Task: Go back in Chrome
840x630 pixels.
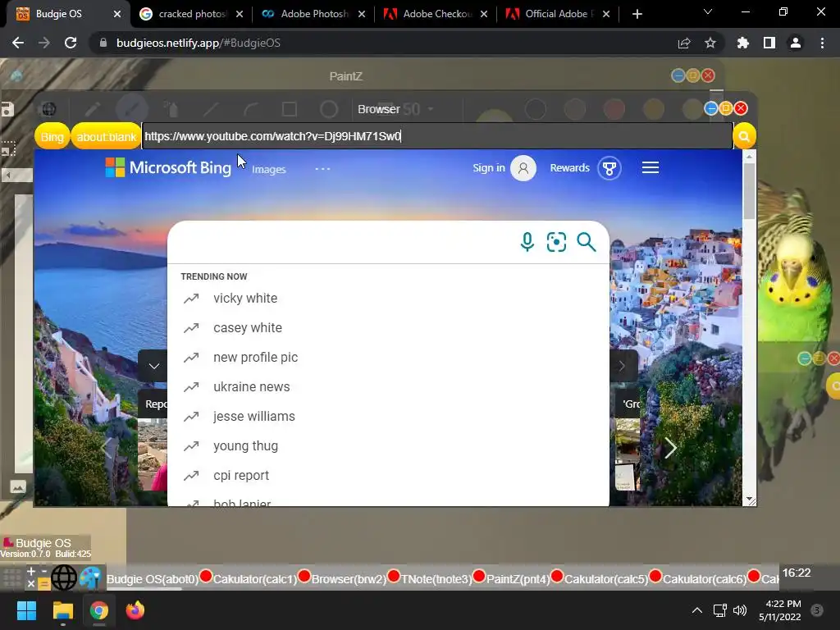Action: click(x=18, y=43)
